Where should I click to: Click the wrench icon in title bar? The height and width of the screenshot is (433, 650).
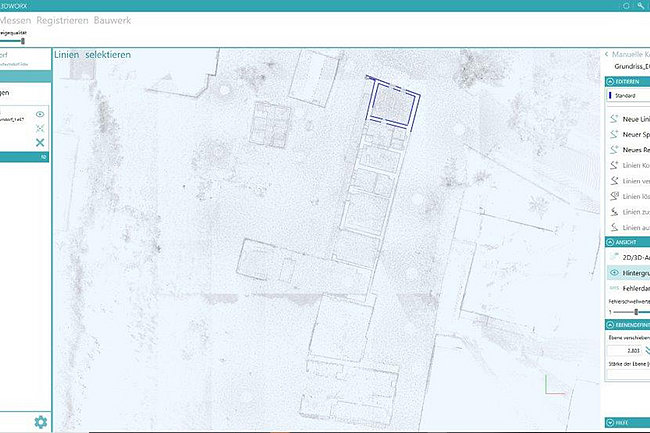point(639,6)
